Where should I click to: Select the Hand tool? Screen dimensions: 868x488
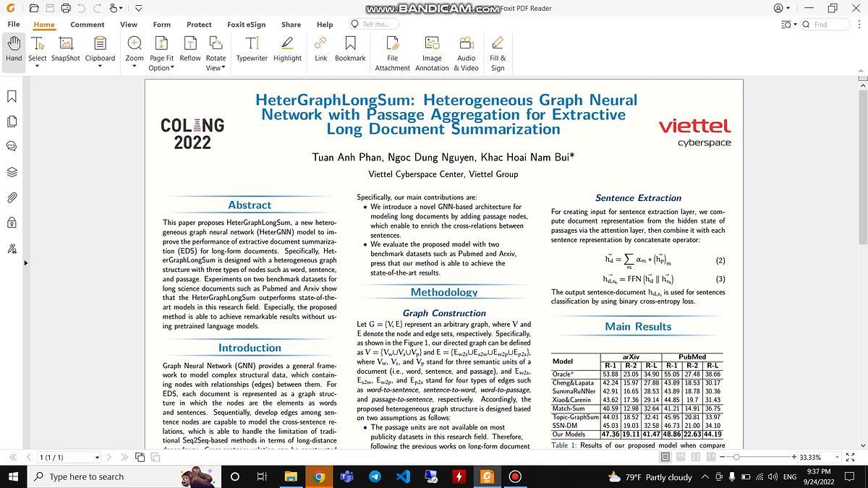(x=12, y=51)
